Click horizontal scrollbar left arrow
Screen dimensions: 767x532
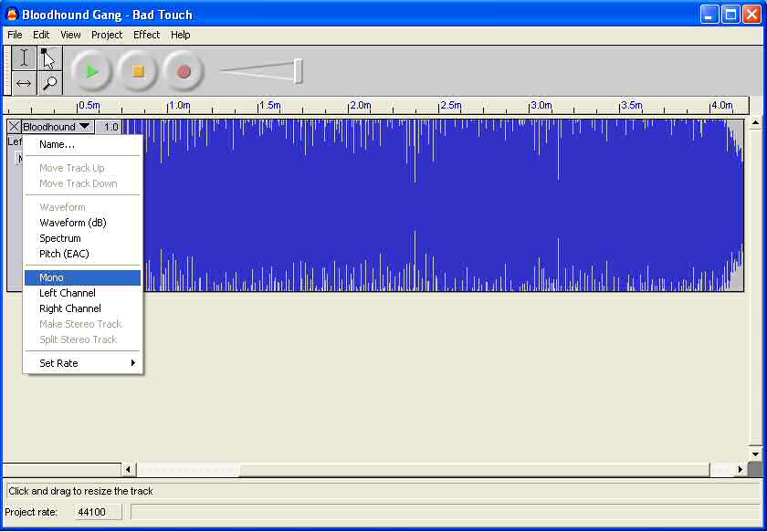pyautogui.click(x=128, y=469)
